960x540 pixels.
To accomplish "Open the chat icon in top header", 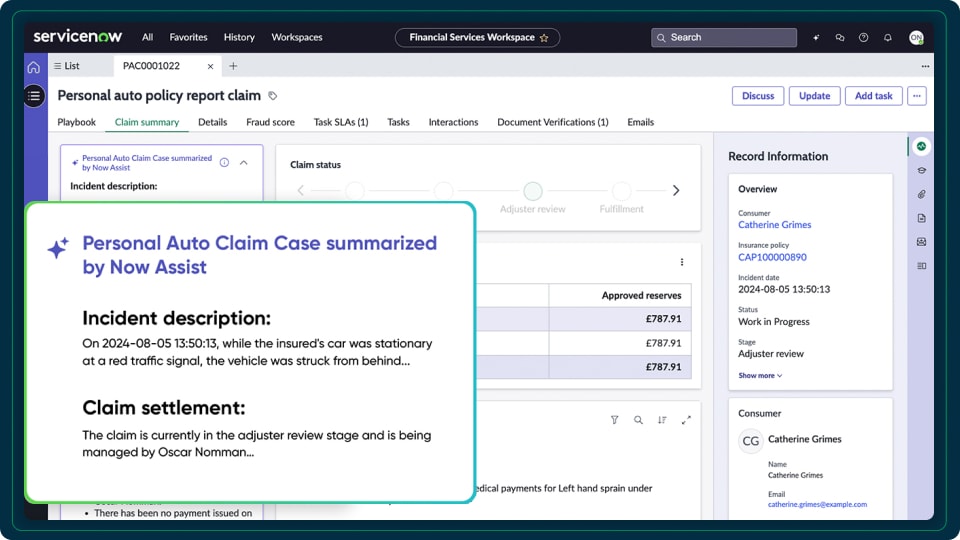I will (x=839, y=37).
